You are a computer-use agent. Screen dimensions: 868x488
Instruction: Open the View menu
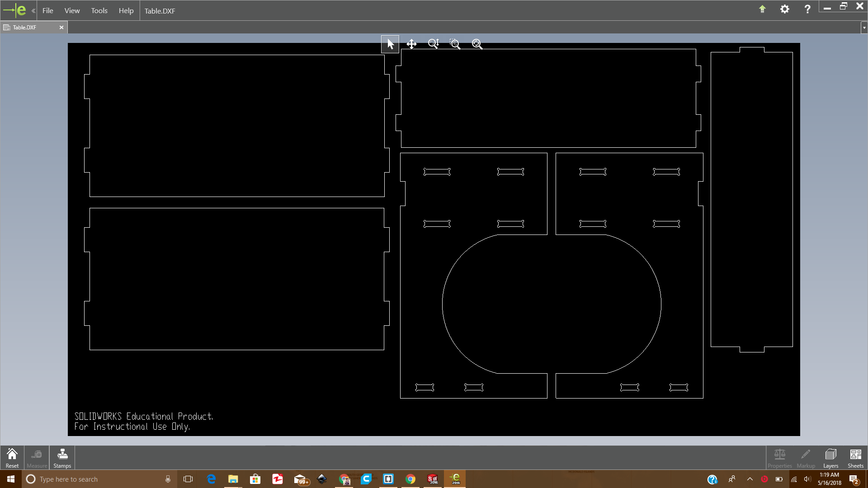click(72, 11)
